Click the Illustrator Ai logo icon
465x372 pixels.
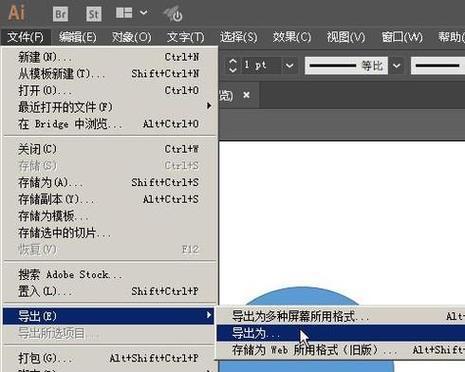(x=16, y=13)
